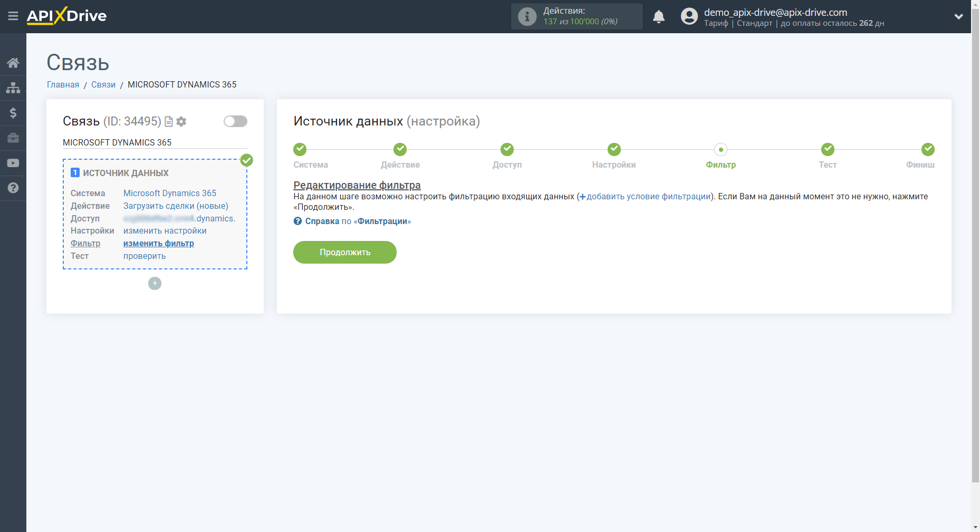Open the Home sidebar icon

[13, 63]
